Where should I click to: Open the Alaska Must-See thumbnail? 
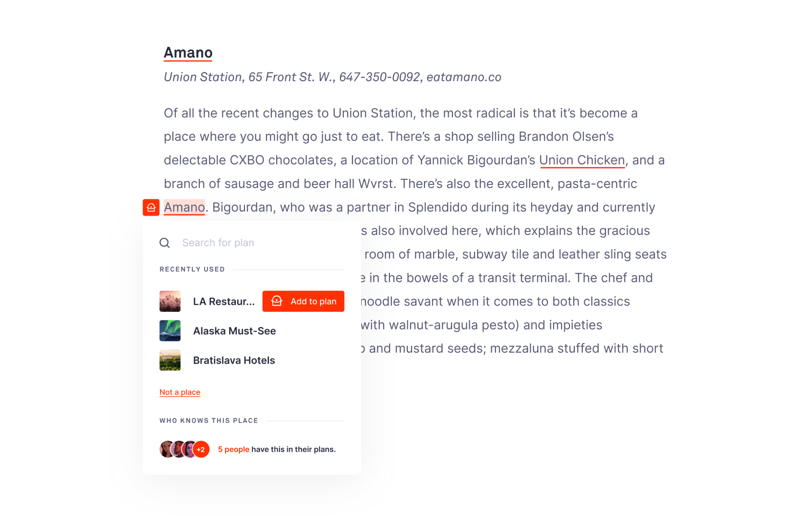(170, 331)
